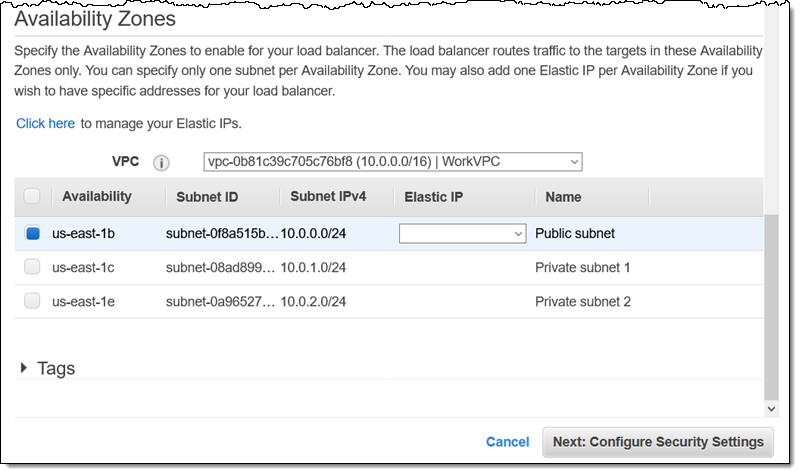Select the Private subnet 2 row
This screenshot has width=800, height=474.
[582, 301]
